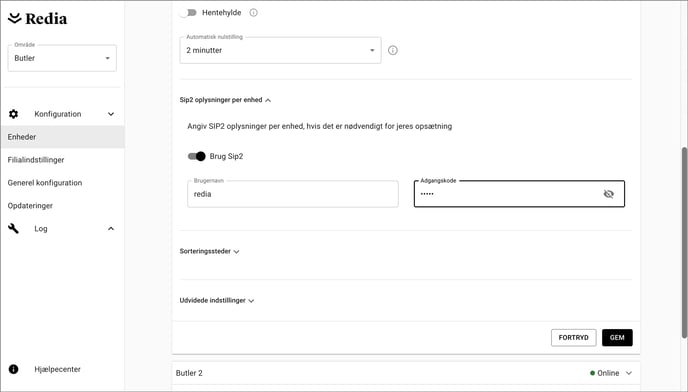
Task: Focus the Brugernavn field containing redia
Action: click(293, 194)
